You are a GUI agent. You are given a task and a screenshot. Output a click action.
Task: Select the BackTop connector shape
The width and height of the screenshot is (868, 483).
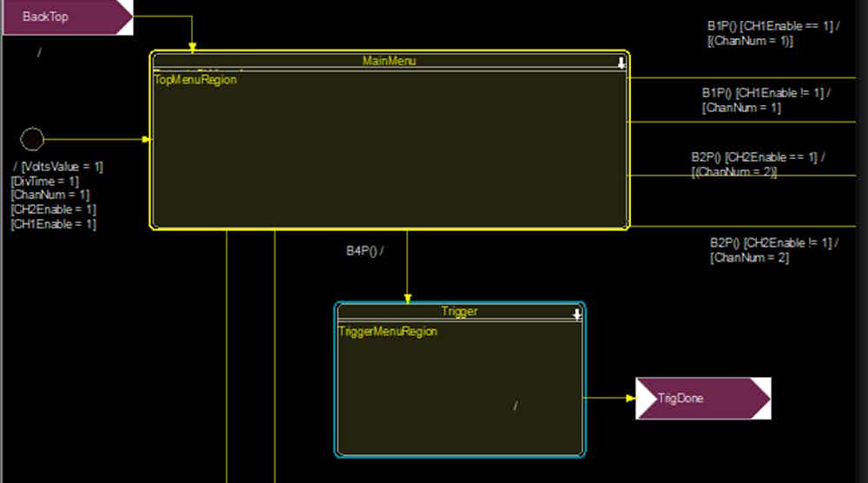click(x=67, y=17)
